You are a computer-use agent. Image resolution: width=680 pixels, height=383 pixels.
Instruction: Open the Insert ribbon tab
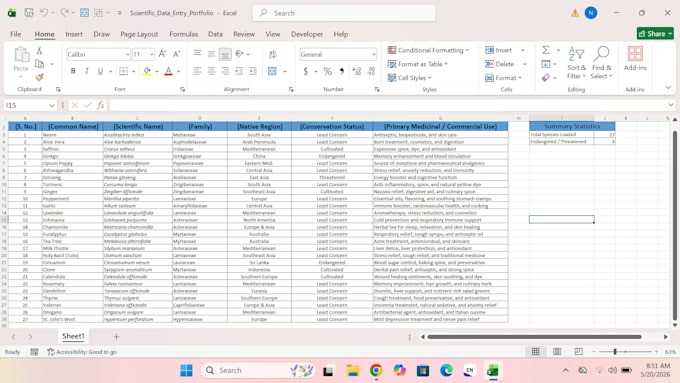[74, 34]
